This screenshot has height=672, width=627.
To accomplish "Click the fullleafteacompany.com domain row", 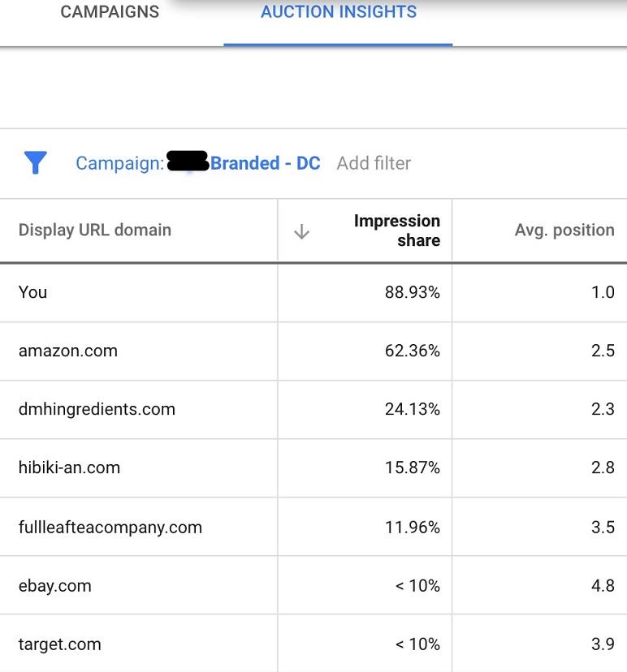I will point(110,527).
